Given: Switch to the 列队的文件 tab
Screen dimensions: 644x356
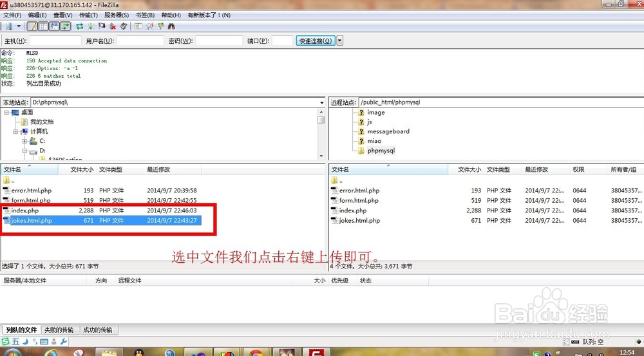Looking at the screenshot, I should coord(21,330).
